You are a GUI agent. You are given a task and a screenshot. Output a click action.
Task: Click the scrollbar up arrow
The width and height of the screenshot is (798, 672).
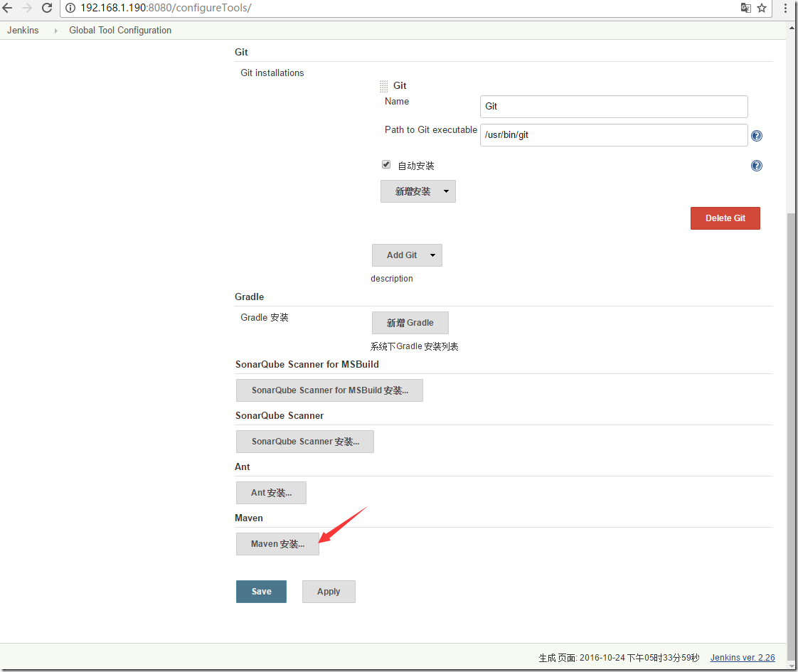coord(792,28)
